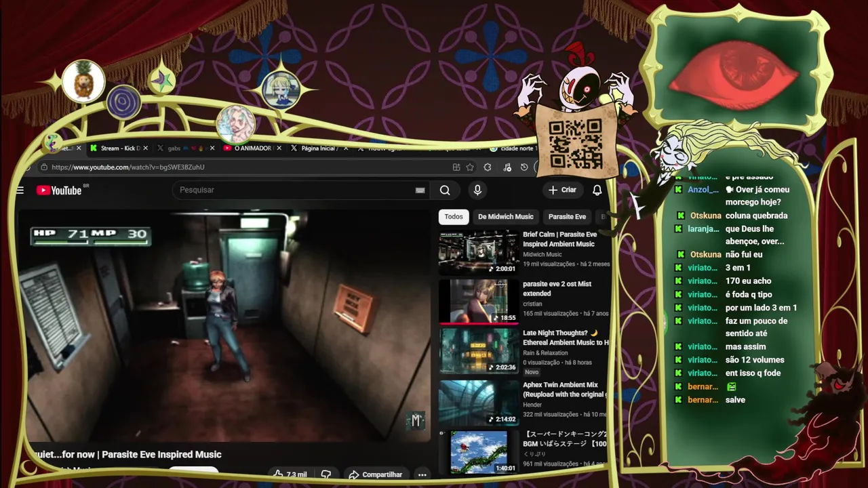The width and height of the screenshot is (868, 488).
Task: Open the media control icon in browser toolbar
Action: tap(507, 167)
